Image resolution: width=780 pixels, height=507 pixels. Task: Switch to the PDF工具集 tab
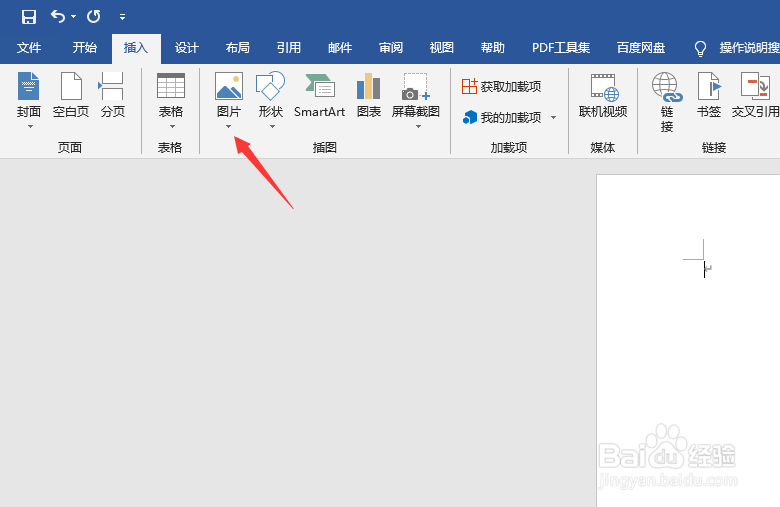point(561,48)
